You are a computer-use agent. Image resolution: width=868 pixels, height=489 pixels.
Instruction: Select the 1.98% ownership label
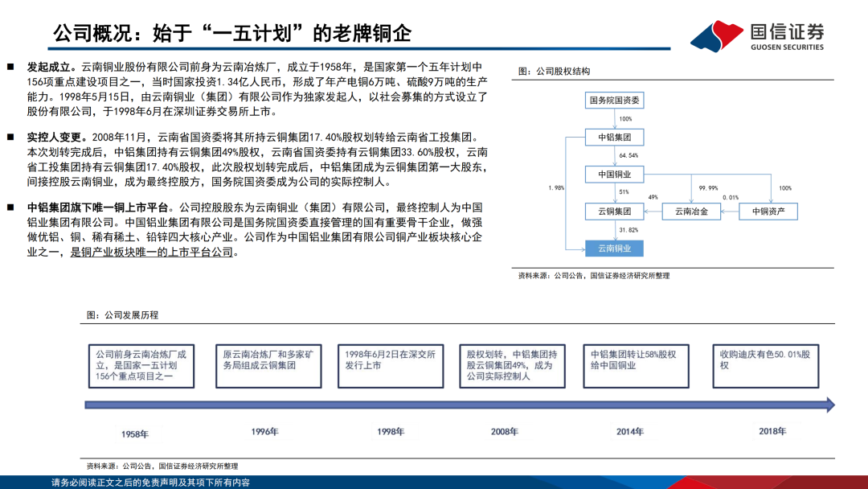click(556, 187)
